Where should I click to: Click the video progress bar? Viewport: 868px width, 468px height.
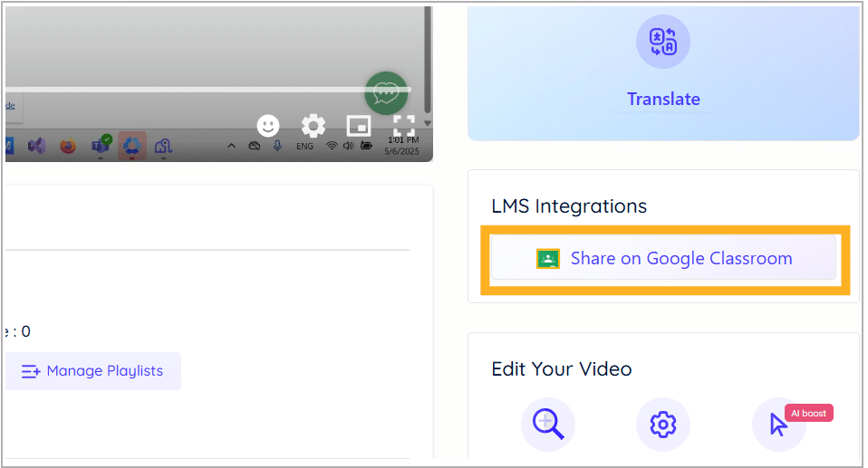(208, 90)
